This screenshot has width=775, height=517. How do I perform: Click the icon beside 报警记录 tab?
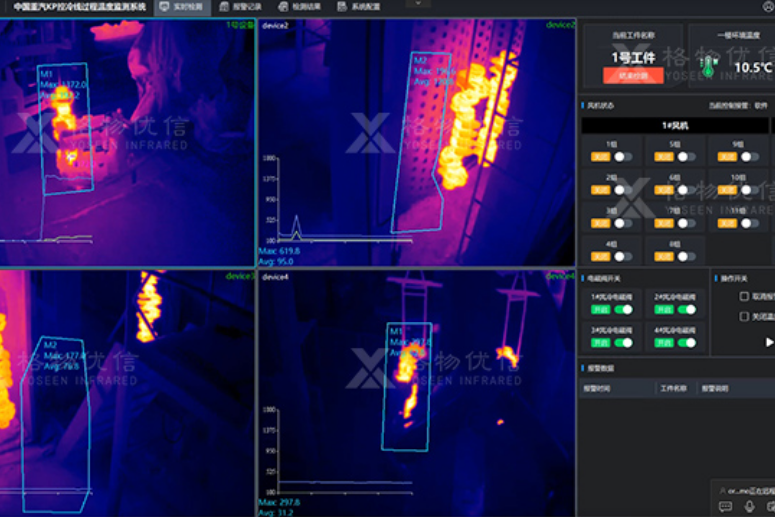tap(222, 7)
